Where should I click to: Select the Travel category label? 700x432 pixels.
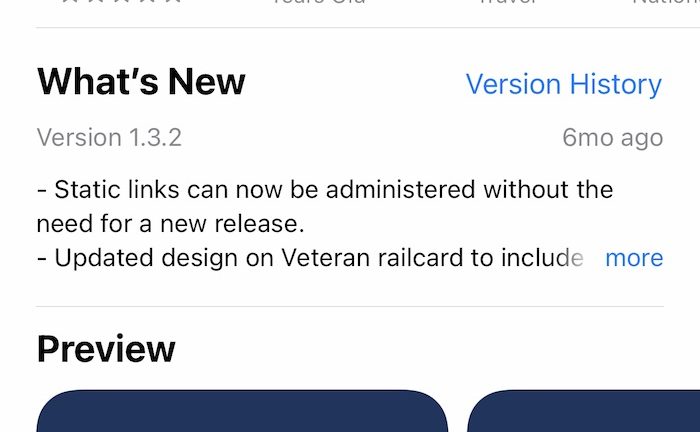tap(508, 2)
